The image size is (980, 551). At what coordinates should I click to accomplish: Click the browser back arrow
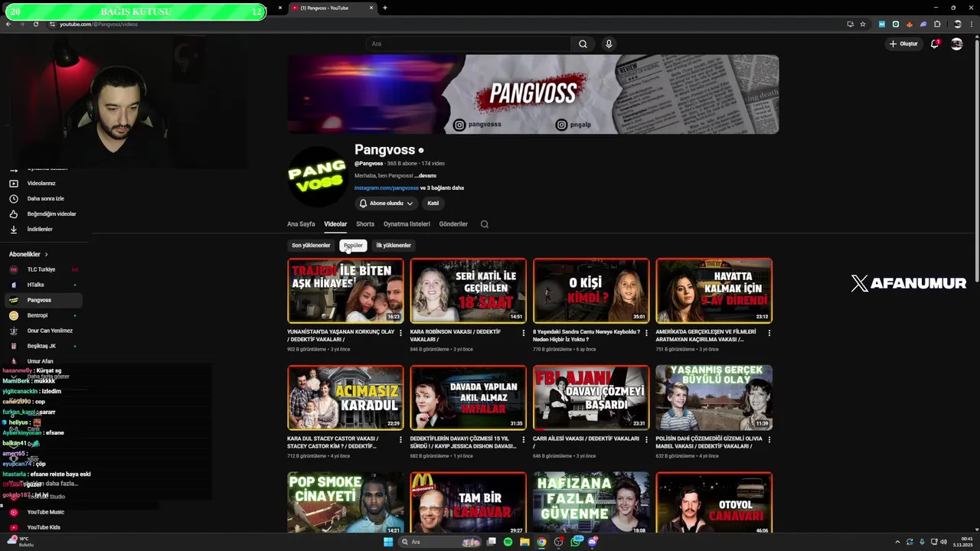(x=8, y=24)
